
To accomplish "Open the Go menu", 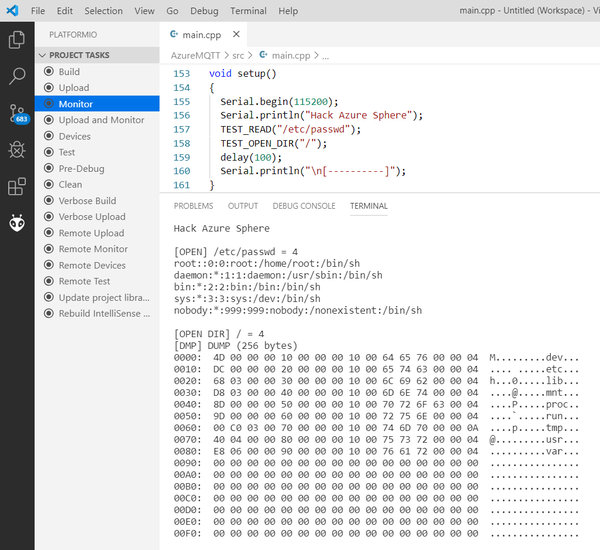I will [x=172, y=11].
